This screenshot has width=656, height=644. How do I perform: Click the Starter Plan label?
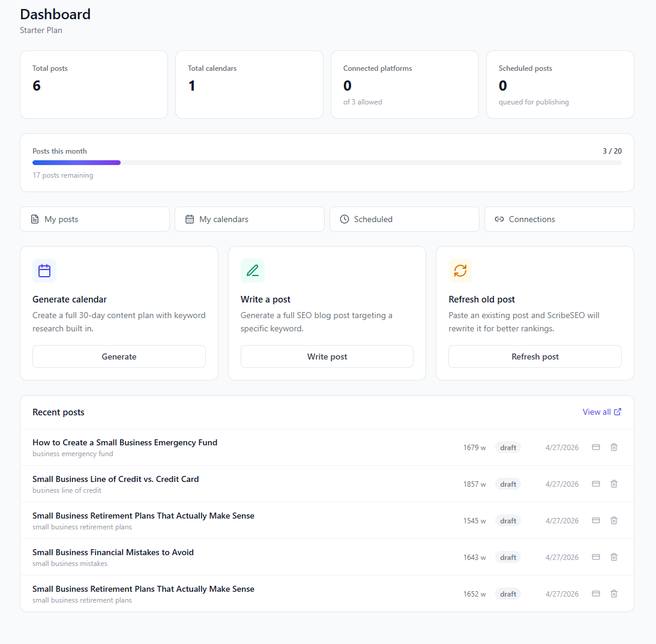click(x=41, y=30)
